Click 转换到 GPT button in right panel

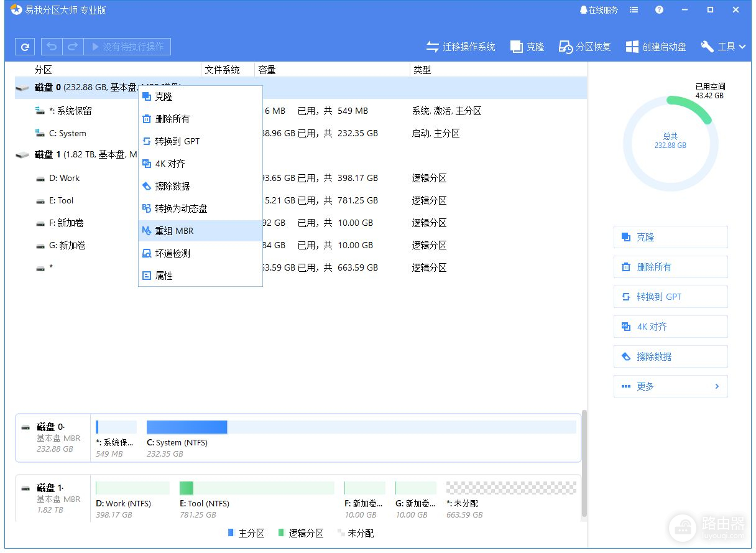(x=670, y=297)
